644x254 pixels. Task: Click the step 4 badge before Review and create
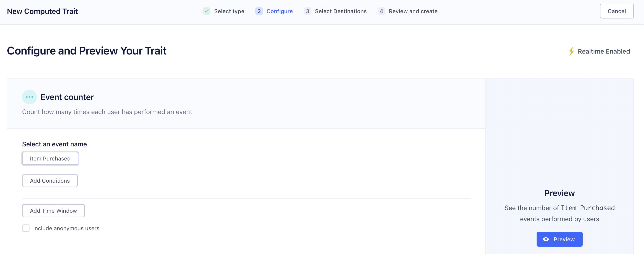pos(381,11)
